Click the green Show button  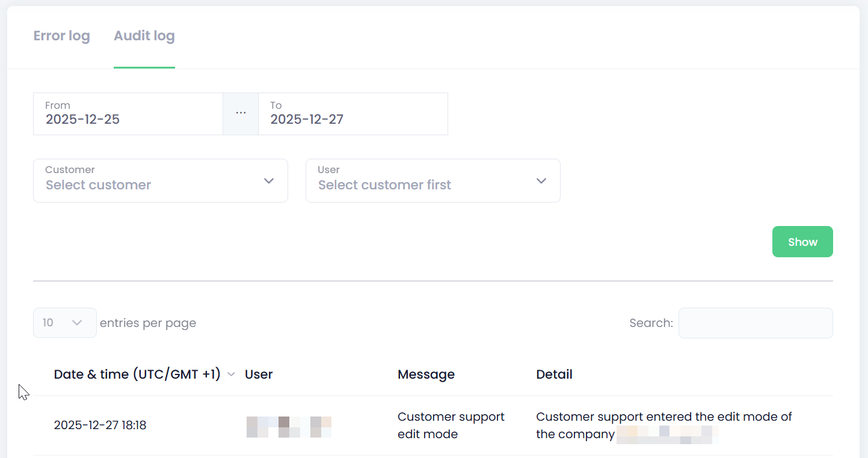coord(802,242)
